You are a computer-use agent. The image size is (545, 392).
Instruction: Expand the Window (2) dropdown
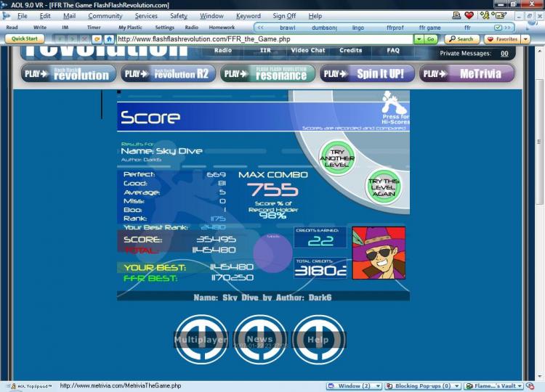tap(378, 385)
